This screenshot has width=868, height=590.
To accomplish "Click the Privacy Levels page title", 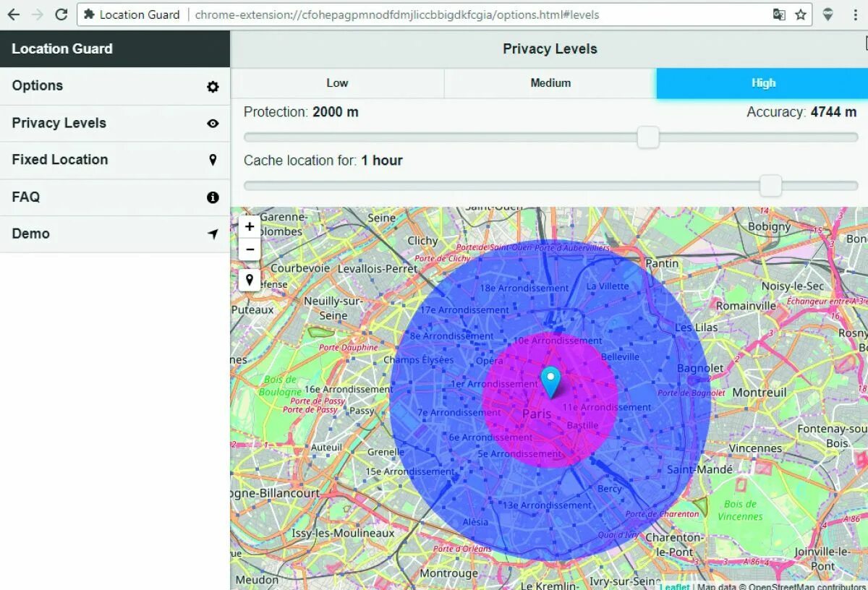I will 550,49.
